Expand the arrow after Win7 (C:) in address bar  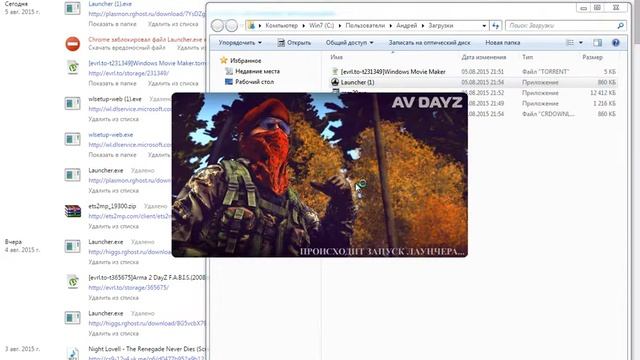[340, 25]
